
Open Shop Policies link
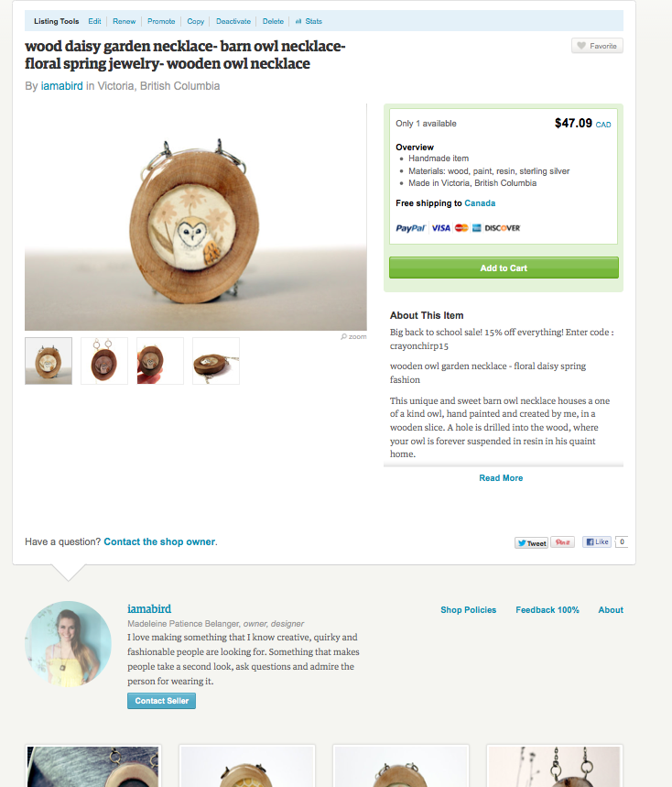coord(469,610)
